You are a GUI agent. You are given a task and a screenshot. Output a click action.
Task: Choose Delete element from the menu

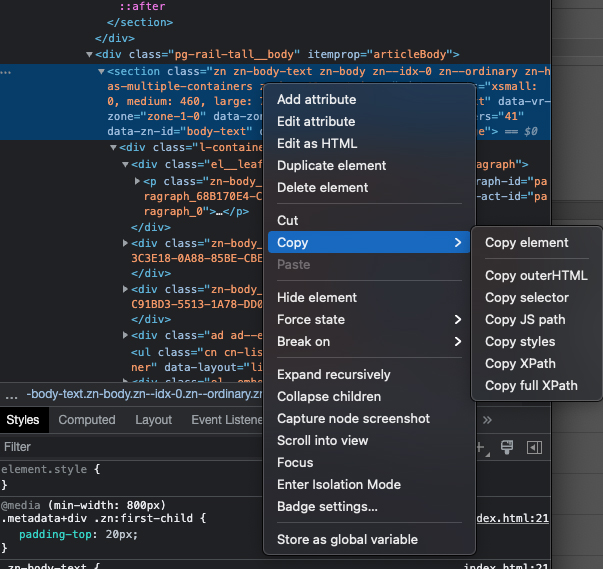pos(322,187)
